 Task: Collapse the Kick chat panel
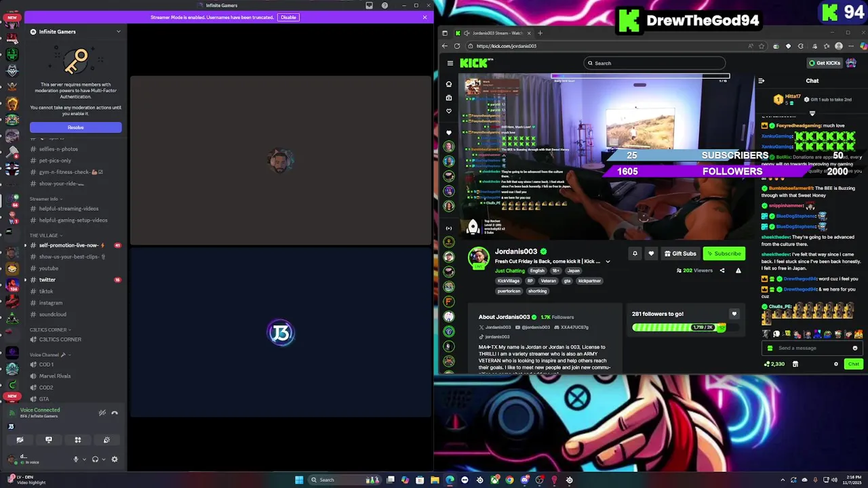[762, 81]
